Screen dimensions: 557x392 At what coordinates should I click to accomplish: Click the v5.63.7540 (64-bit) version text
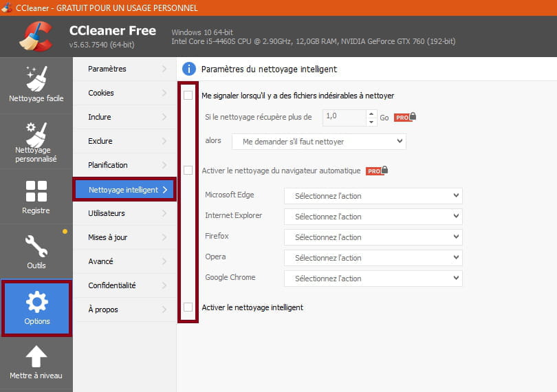point(102,45)
